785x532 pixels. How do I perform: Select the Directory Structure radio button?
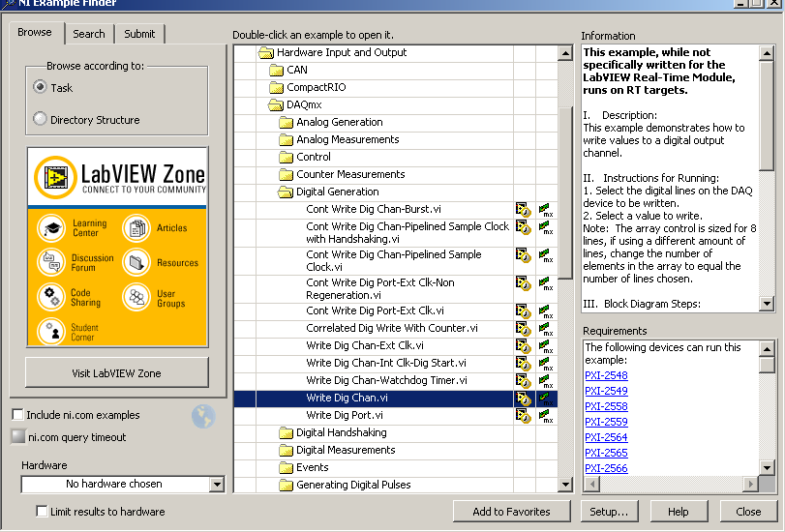pos(40,119)
